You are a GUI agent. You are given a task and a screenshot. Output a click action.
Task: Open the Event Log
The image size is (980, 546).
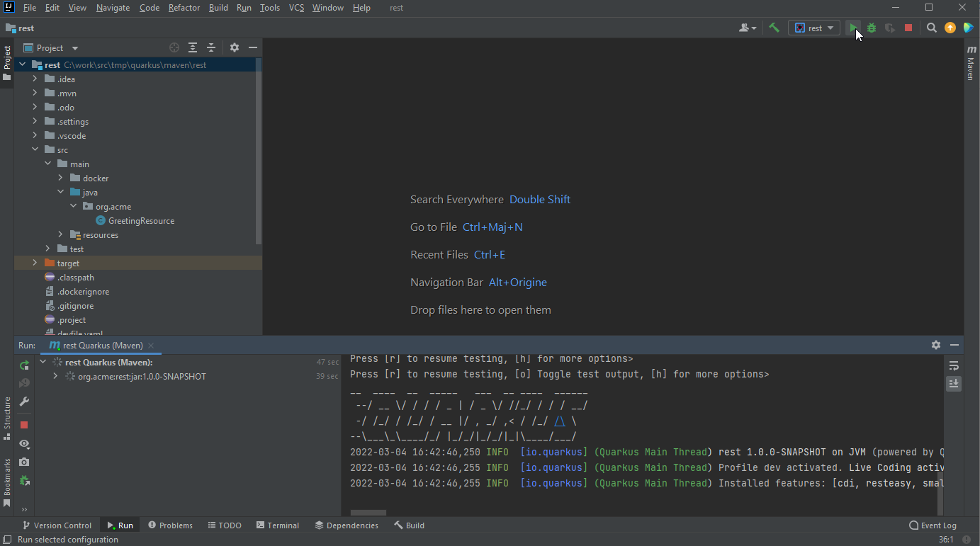(x=933, y=525)
